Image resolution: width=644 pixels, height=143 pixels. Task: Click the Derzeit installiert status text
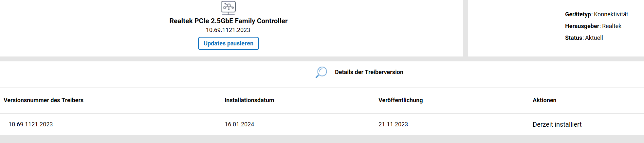pos(557,124)
